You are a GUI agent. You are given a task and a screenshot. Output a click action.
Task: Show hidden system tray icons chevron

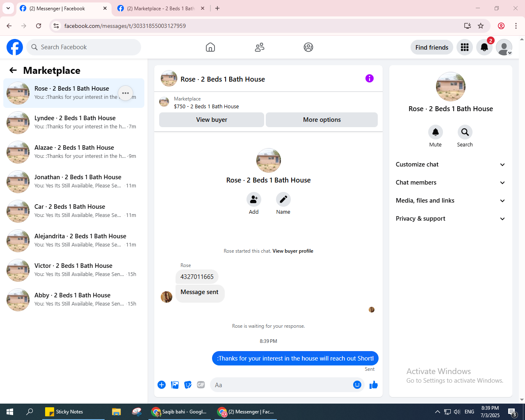point(437,412)
